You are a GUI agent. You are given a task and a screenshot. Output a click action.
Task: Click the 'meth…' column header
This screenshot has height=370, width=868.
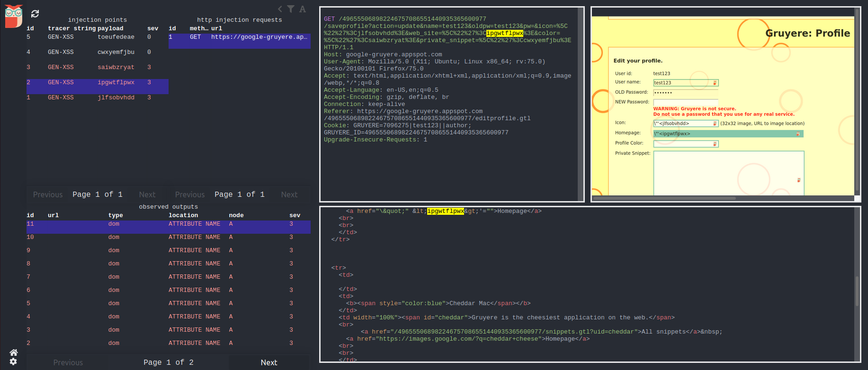click(199, 28)
